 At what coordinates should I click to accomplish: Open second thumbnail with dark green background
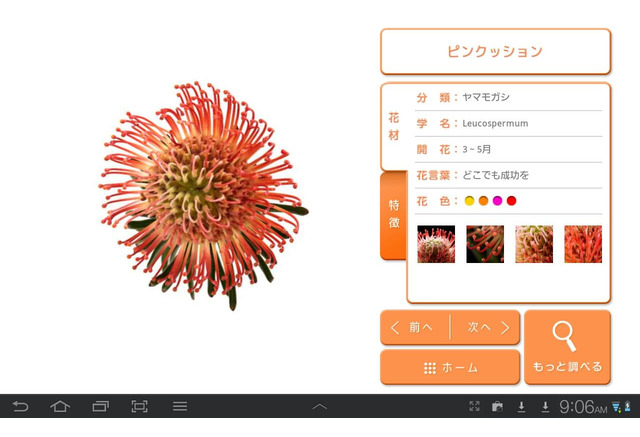point(485,244)
